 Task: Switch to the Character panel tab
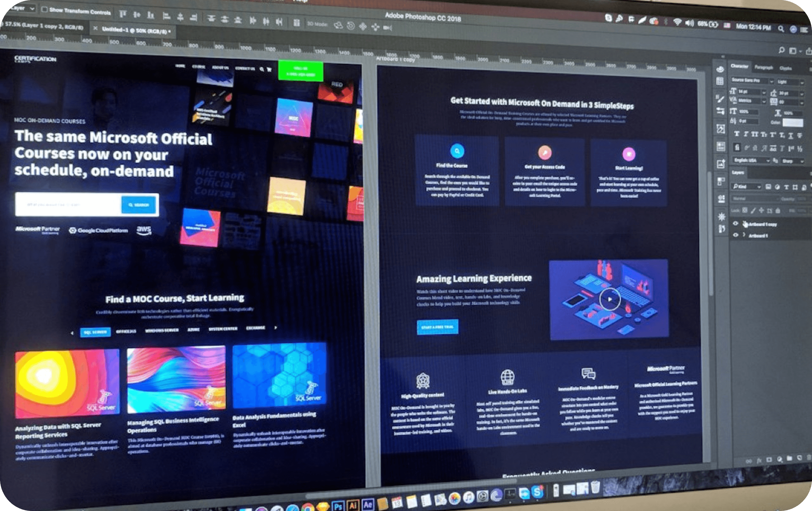[739, 66]
